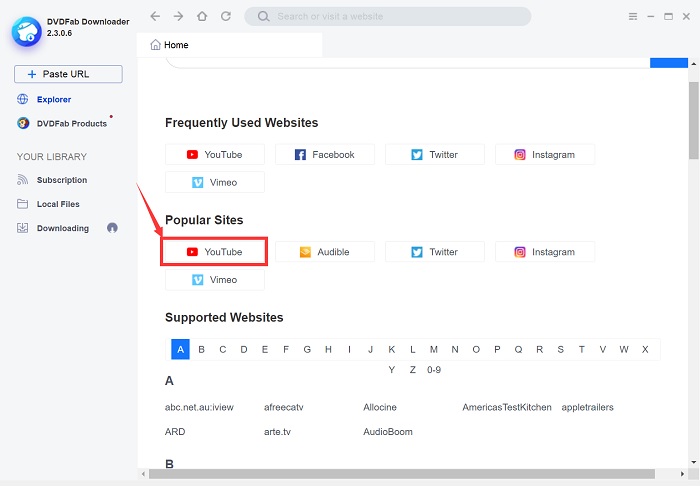This screenshot has height=486, width=700.
Task: Click the horizontal scrollbar right arrow
Action: (x=682, y=474)
